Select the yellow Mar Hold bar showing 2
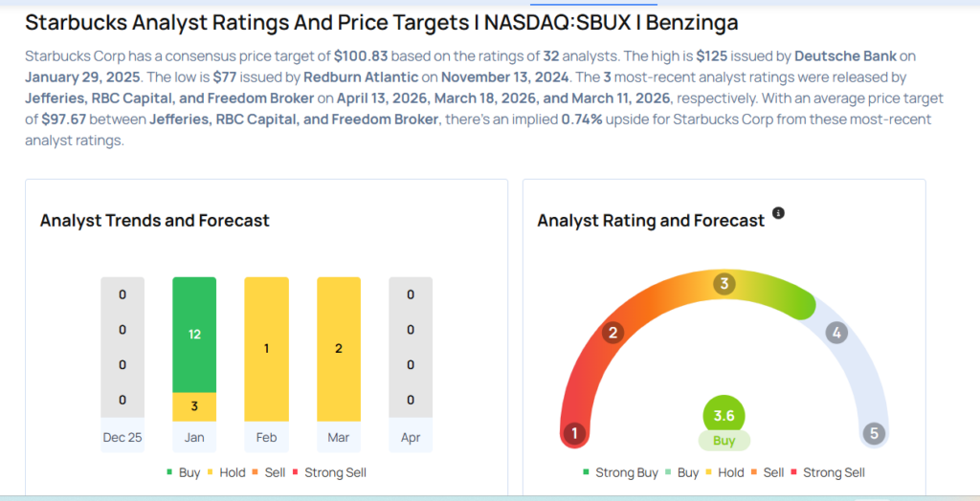980x501 pixels. 339,349
